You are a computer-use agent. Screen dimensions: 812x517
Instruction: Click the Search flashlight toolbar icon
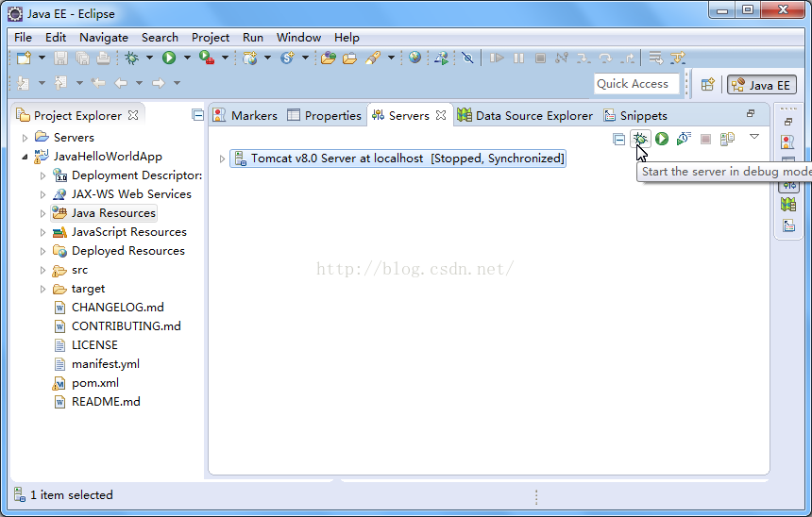[x=373, y=58]
